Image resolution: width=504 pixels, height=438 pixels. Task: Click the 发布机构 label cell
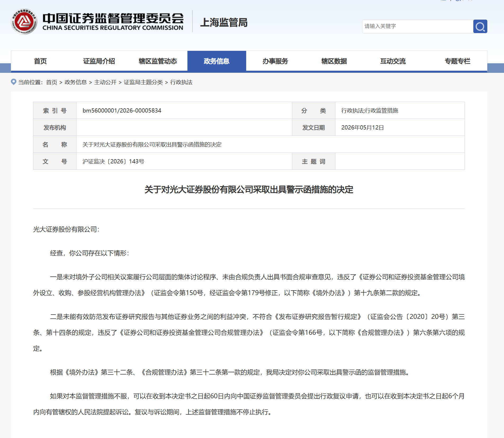click(55, 127)
